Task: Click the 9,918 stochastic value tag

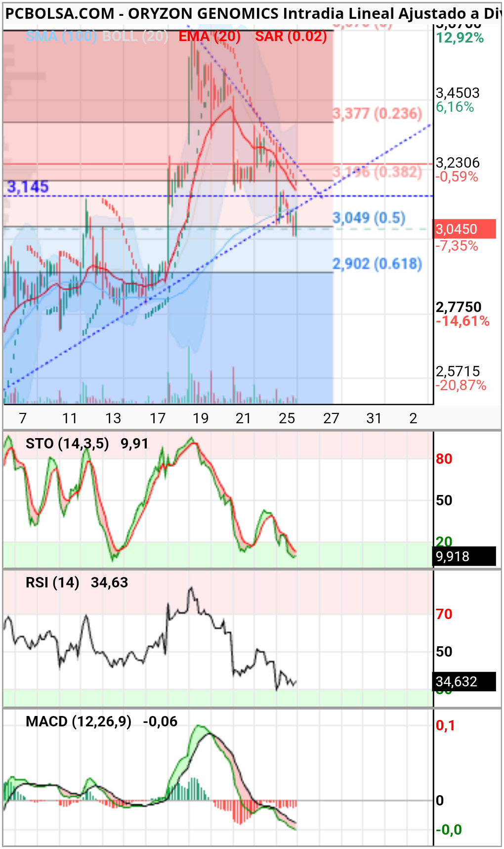Action: coord(464,556)
